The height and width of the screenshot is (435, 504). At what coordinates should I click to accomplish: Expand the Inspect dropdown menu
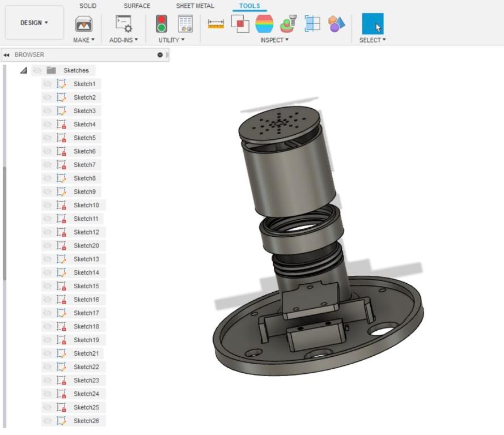pyautogui.click(x=274, y=40)
